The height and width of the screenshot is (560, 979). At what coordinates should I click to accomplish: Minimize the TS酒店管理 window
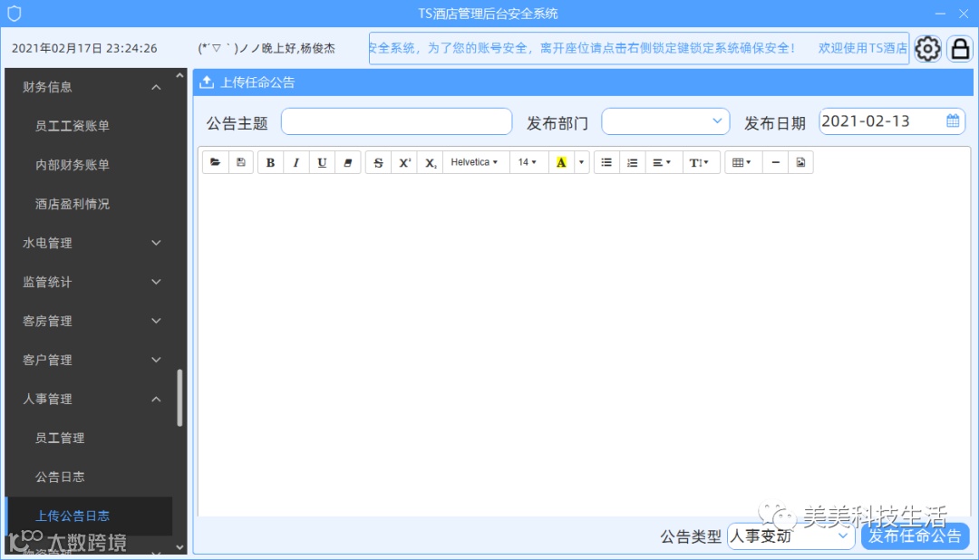pos(940,13)
